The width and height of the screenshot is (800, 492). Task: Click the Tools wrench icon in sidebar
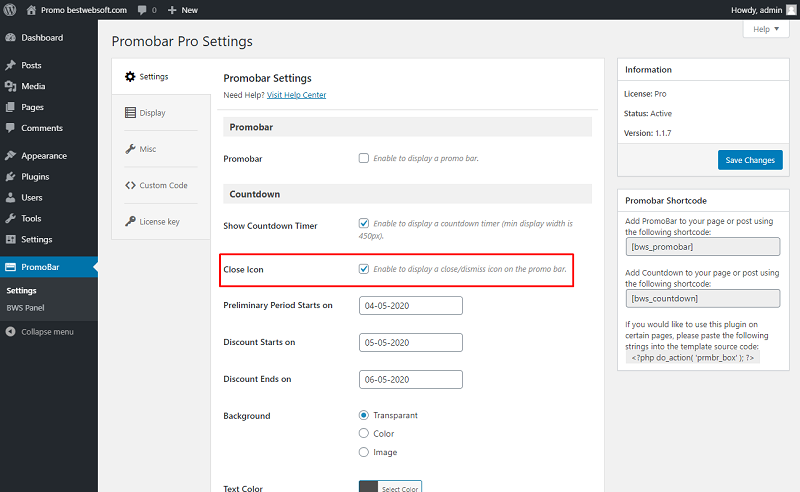pos(10,218)
